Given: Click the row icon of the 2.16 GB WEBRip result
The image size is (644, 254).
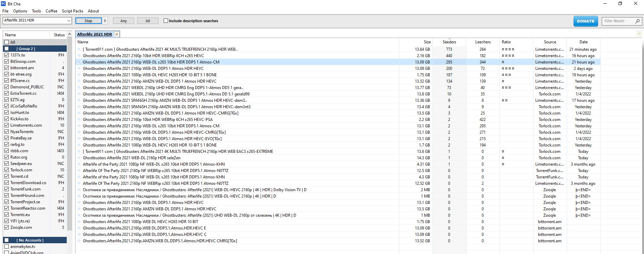Looking at the screenshot, I should [x=79, y=56].
